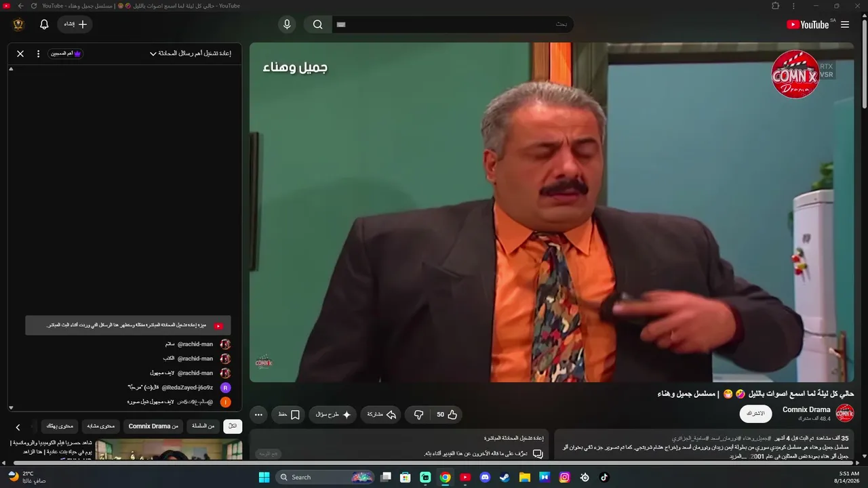Open the browser extensions puzzle icon
The image size is (868, 488).
tap(776, 6)
